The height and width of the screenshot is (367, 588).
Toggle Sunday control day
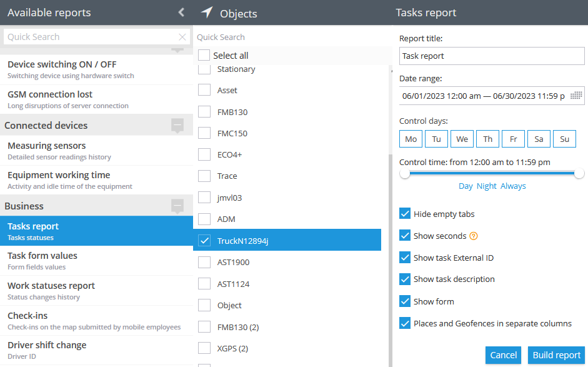pos(564,139)
